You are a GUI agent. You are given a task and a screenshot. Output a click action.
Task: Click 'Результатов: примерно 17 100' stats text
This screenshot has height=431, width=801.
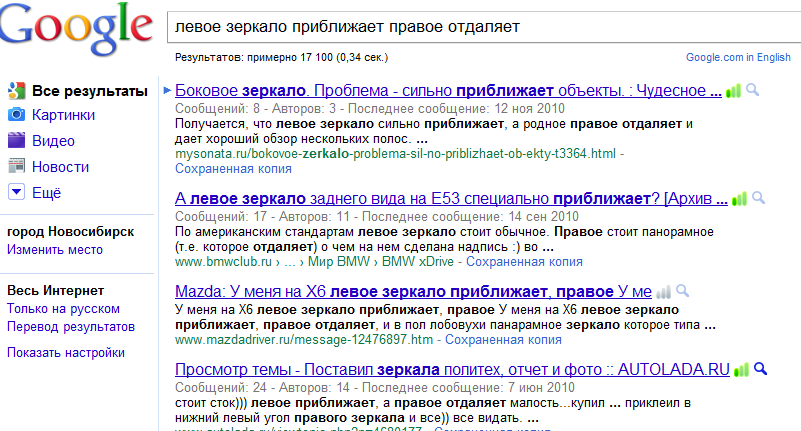coord(281,57)
